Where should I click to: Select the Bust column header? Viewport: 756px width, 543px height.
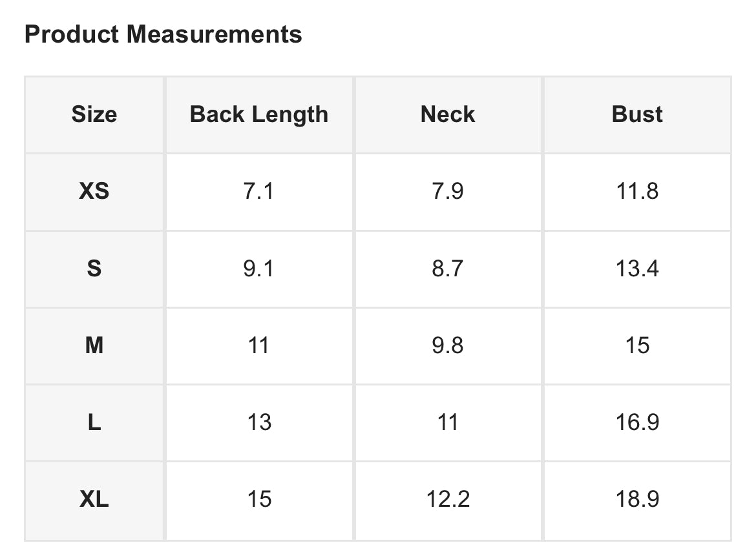[x=637, y=114]
